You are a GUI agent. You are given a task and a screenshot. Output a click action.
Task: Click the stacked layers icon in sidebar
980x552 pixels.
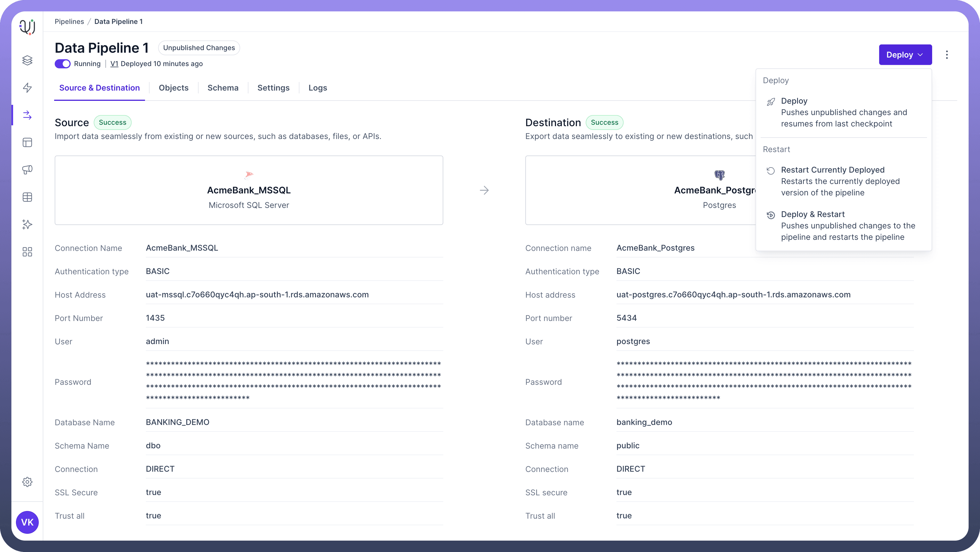tap(27, 60)
